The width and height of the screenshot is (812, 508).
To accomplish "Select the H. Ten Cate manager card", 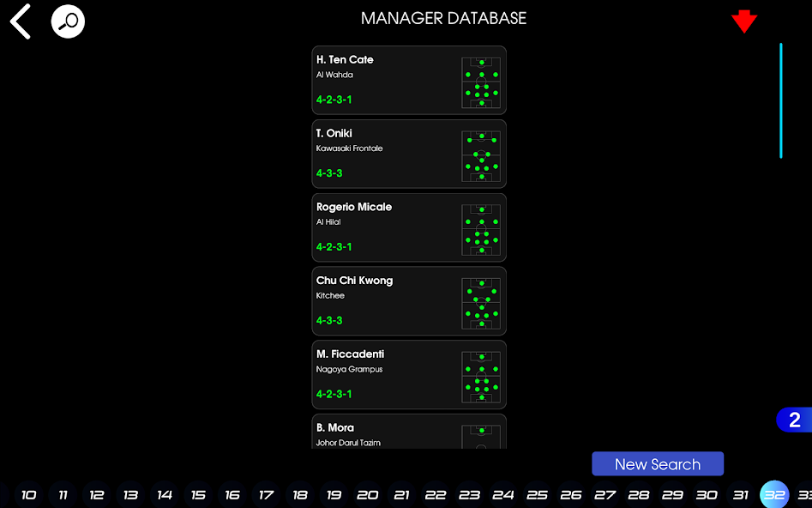I will [386, 80].
